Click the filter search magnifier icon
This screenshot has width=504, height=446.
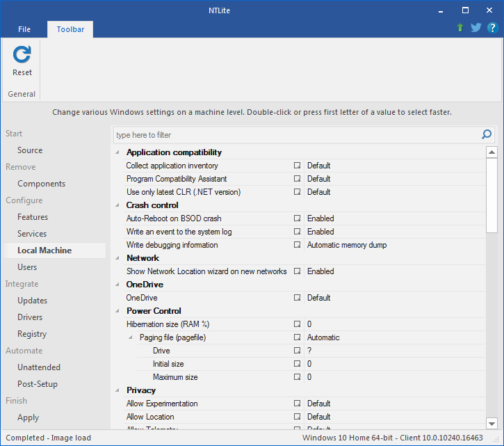click(x=487, y=134)
